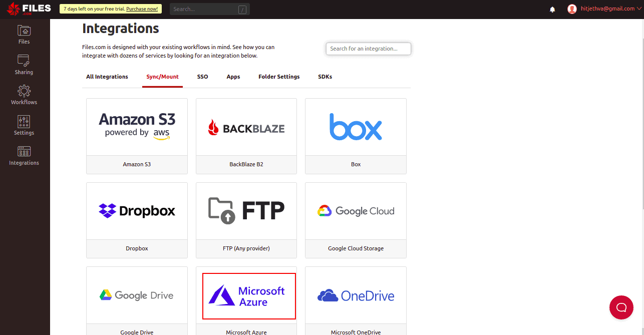This screenshot has width=644, height=335.
Task: Click the Box logo card
Action: (356, 127)
